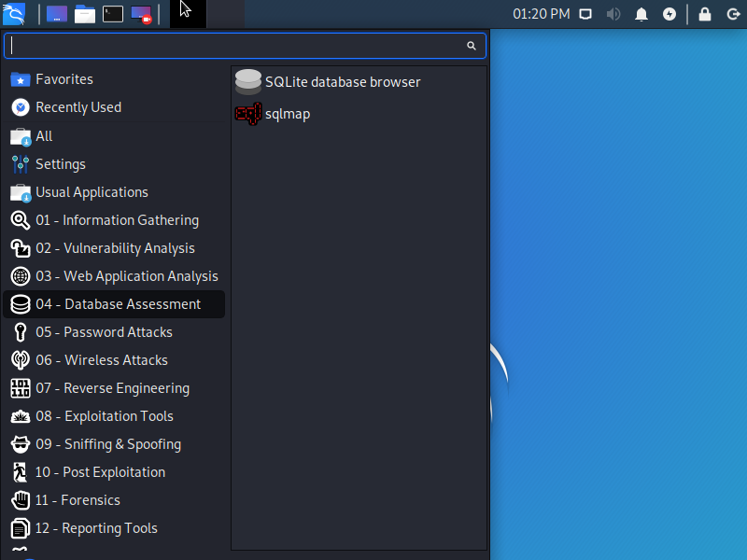Open 03 - Web Application Analysis category
The width and height of the screenshot is (747, 560).
tap(126, 276)
